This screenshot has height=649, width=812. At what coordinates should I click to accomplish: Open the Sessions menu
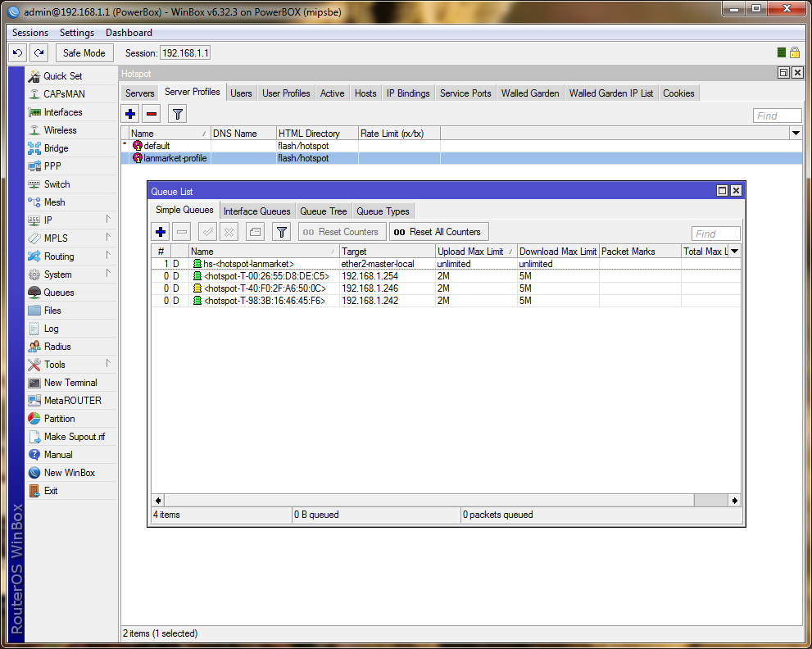coord(30,33)
